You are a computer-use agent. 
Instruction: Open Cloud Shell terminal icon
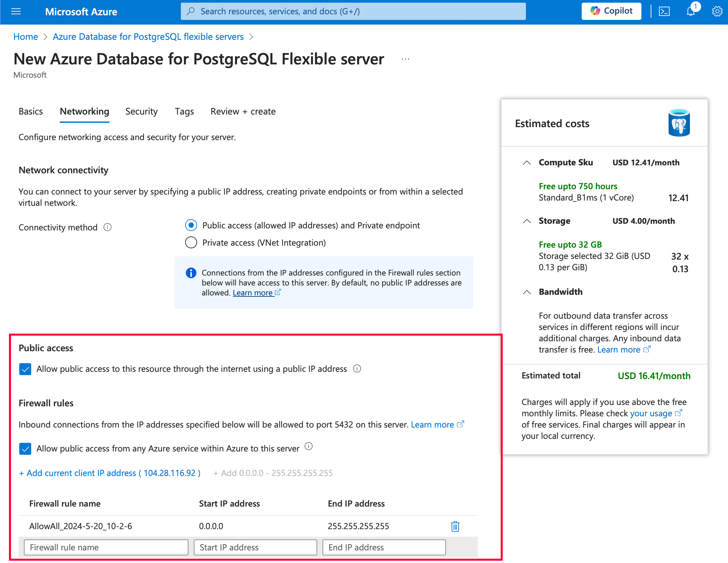click(x=664, y=12)
